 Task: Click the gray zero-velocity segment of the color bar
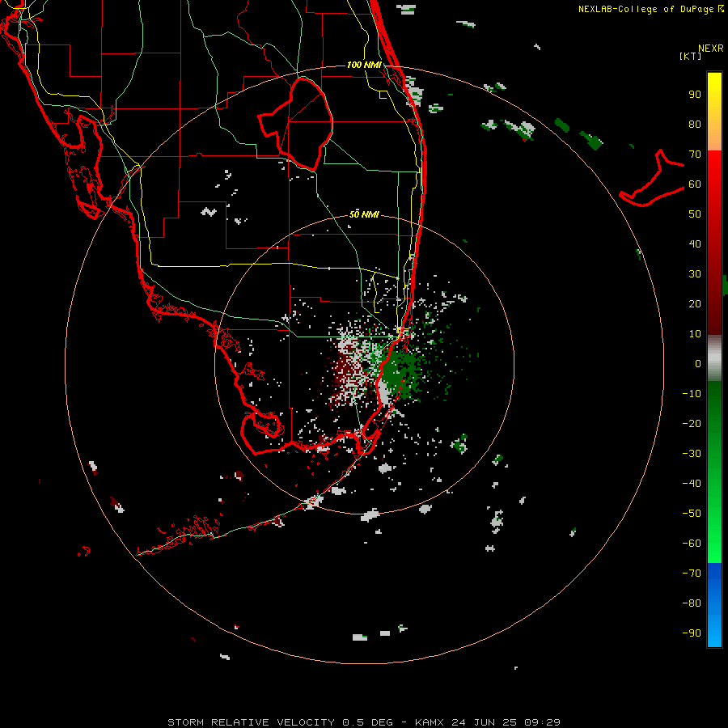714,358
